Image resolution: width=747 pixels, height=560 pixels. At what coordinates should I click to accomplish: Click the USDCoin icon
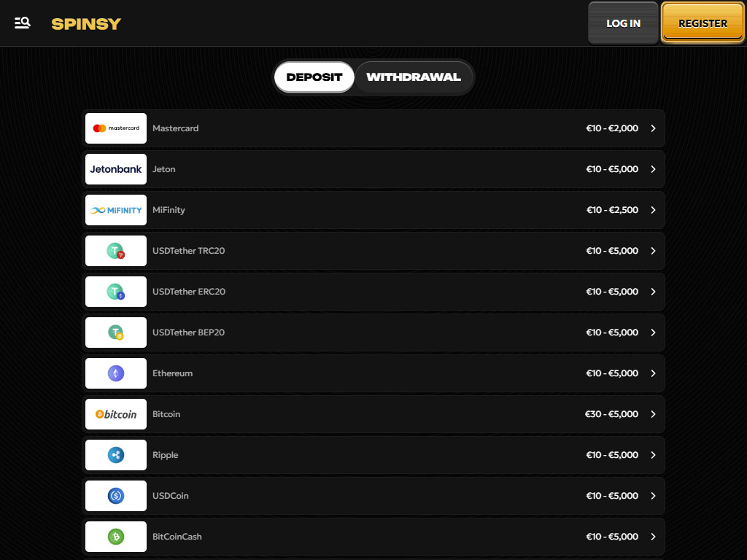pyautogui.click(x=116, y=496)
